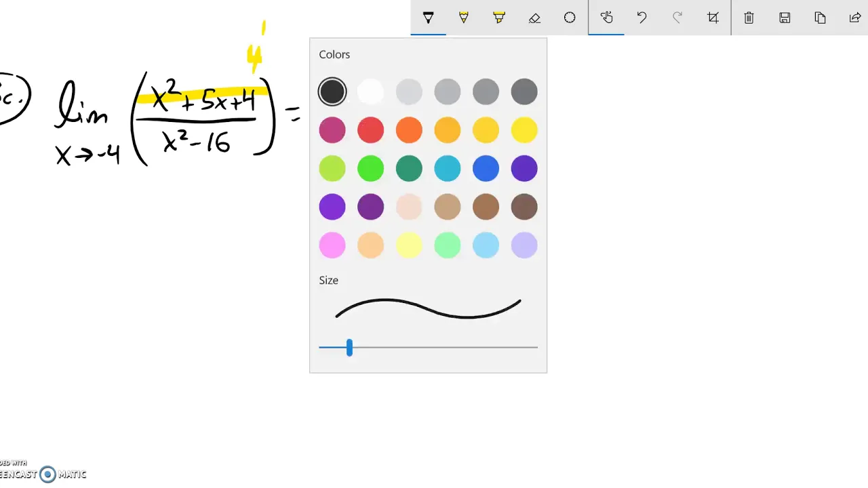Open the crop tool

(x=713, y=18)
